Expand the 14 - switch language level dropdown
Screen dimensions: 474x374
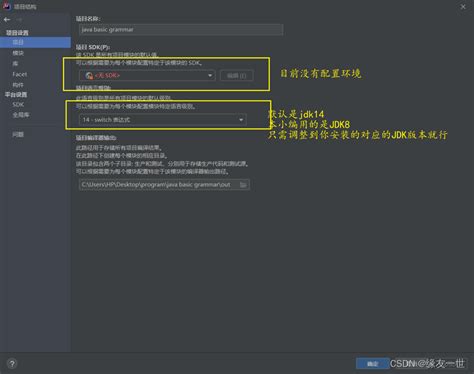coord(163,119)
